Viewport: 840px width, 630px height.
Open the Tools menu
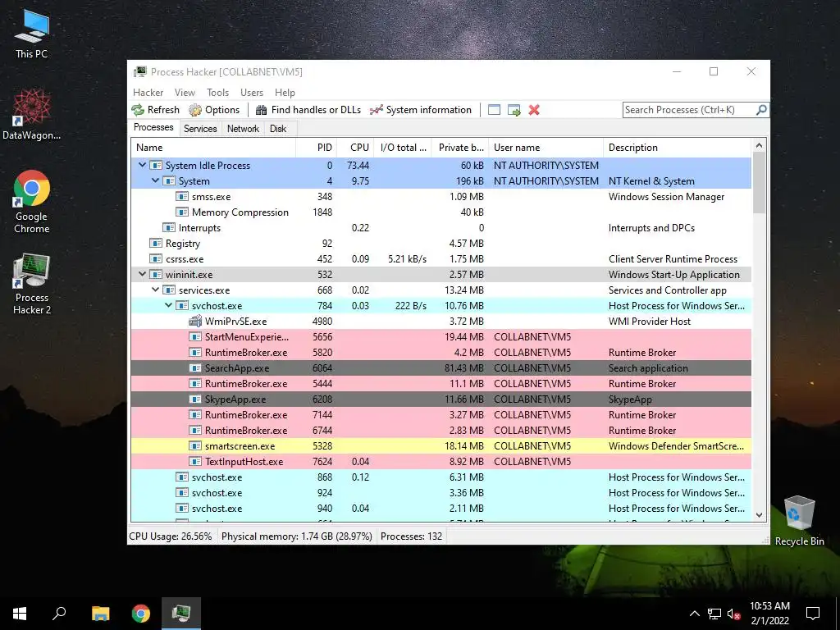pyautogui.click(x=217, y=93)
